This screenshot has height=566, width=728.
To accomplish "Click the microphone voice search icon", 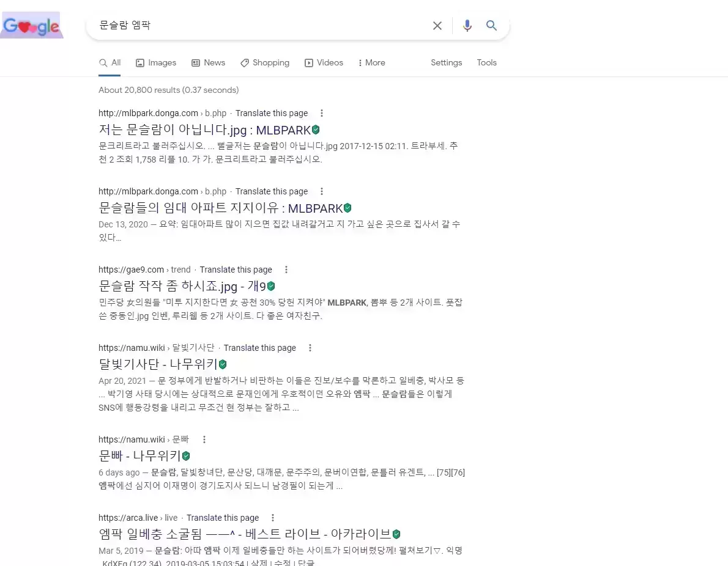I will click(467, 26).
